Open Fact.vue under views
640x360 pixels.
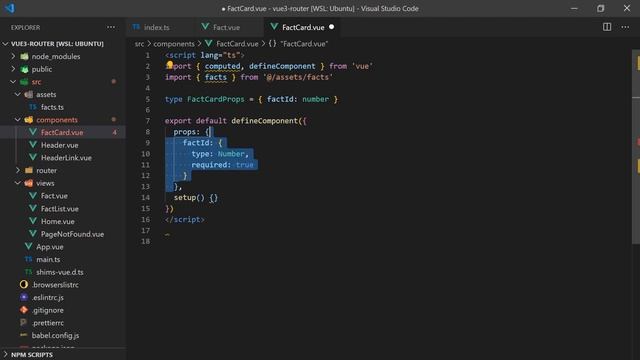click(x=54, y=196)
